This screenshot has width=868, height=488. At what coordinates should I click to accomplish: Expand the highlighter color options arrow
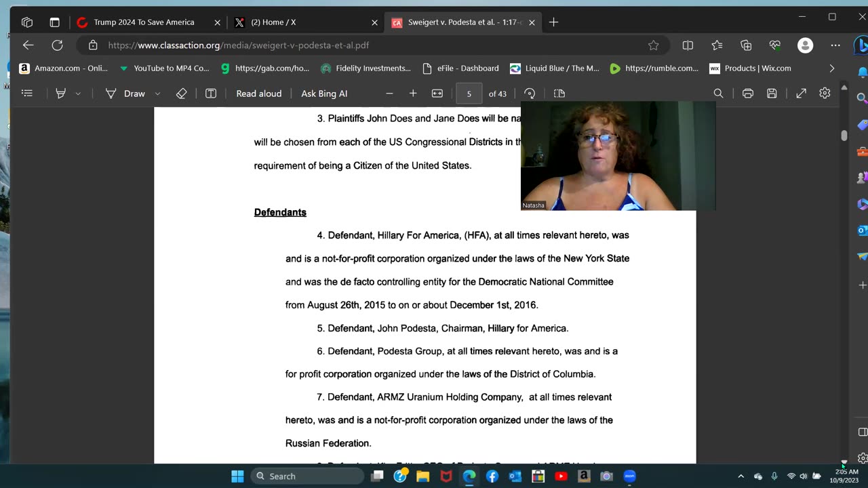coord(78,94)
